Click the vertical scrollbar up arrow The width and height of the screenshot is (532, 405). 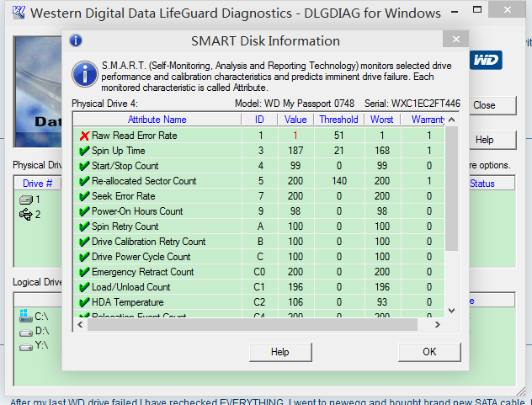(451, 120)
